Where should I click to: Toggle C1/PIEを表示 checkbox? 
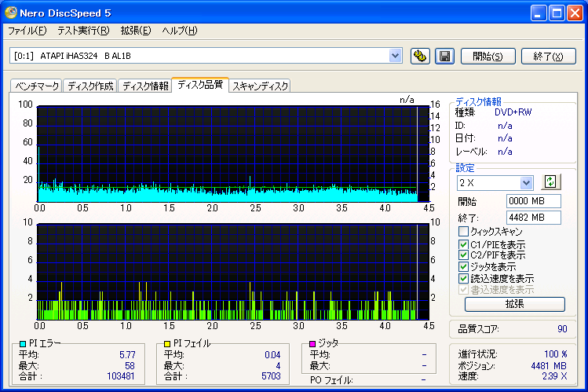click(463, 244)
